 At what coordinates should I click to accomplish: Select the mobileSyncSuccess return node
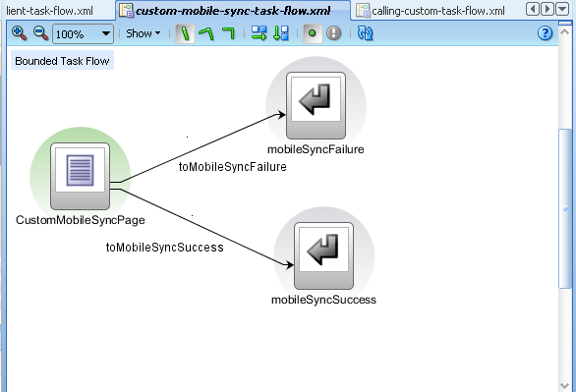click(323, 255)
